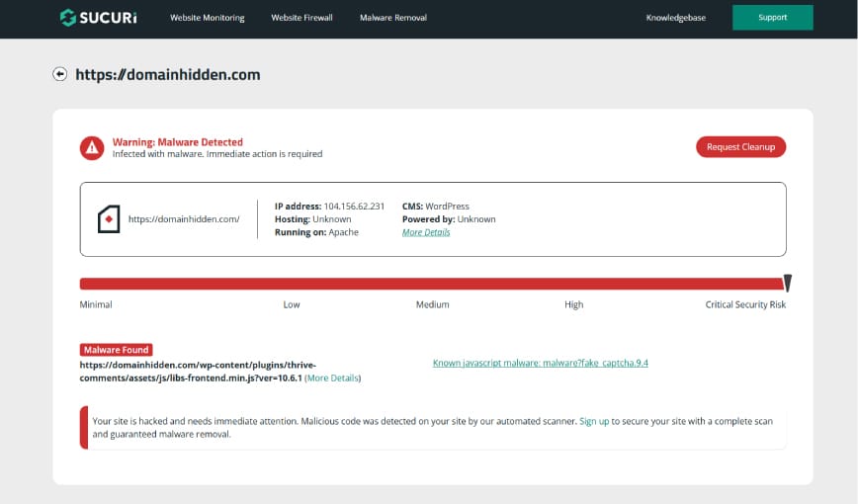This screenshot has width=858, height=504.
Task: Click the Malware Found red label
Action: point(116,350)
